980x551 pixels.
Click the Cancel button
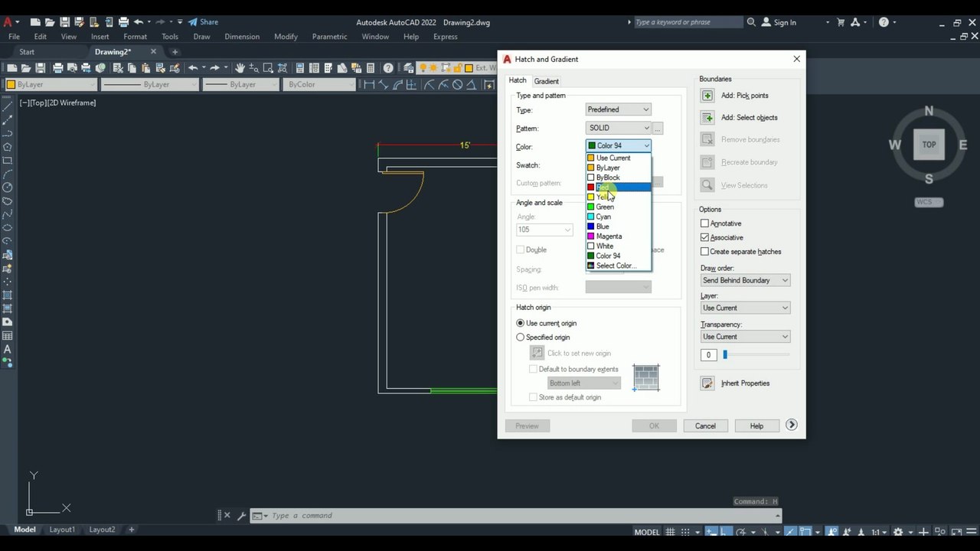pyautogui.click(x=705, y=425)
